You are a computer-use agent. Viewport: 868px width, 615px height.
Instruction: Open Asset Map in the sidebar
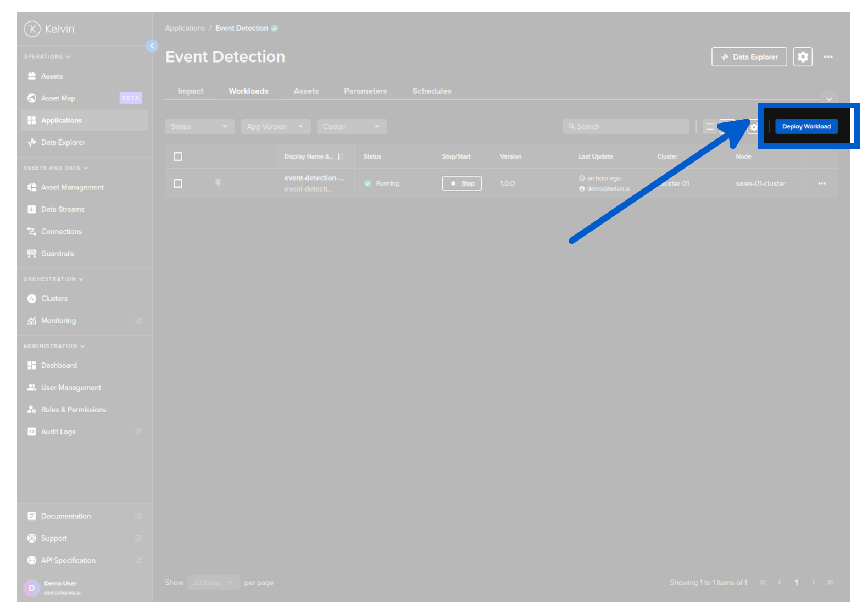click(x=58, y=98)
